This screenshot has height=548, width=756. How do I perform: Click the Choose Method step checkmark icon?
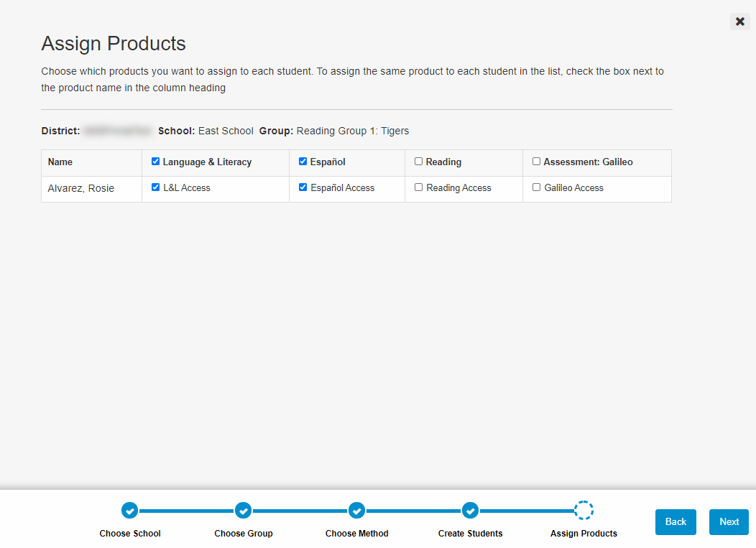(x=356, y=511)
